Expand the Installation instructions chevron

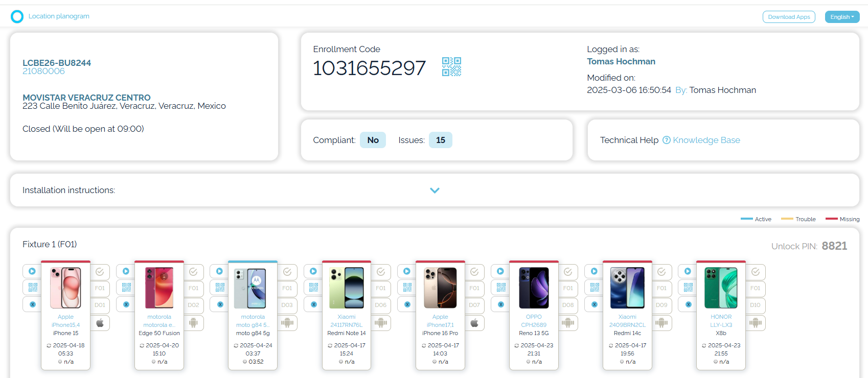click(435, 191)
